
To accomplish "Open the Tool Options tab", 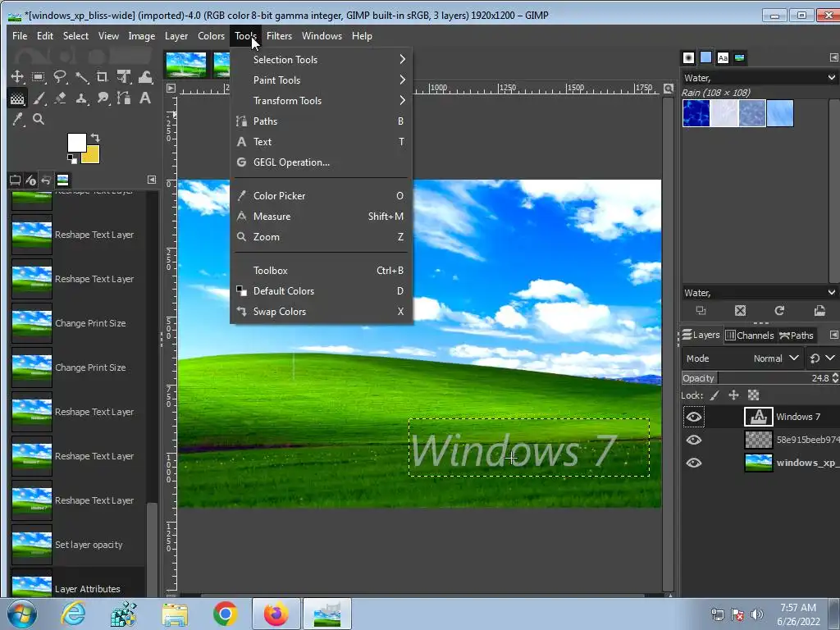I will coord(15,180).
